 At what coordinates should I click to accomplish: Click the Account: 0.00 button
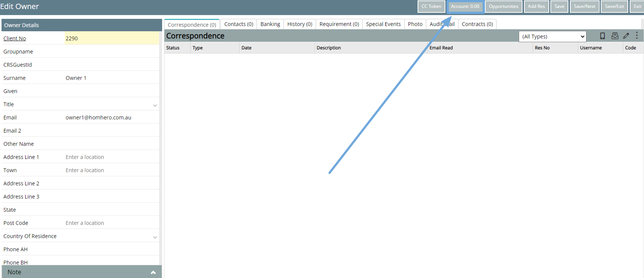click(x=465, y=6)
